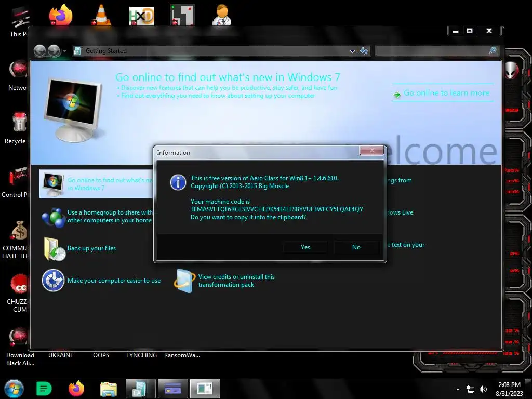Open Firefox from the taskbar

pos(76,389)
